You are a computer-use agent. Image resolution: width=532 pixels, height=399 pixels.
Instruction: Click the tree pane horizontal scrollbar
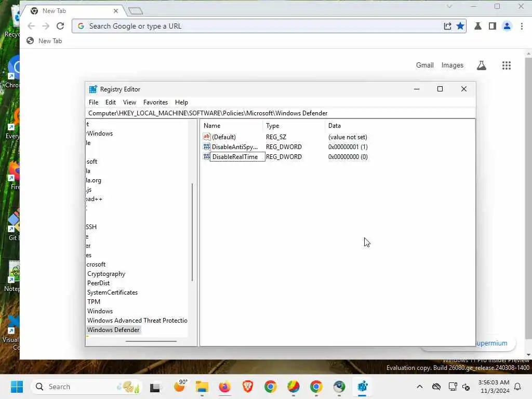tap(151, 341)
